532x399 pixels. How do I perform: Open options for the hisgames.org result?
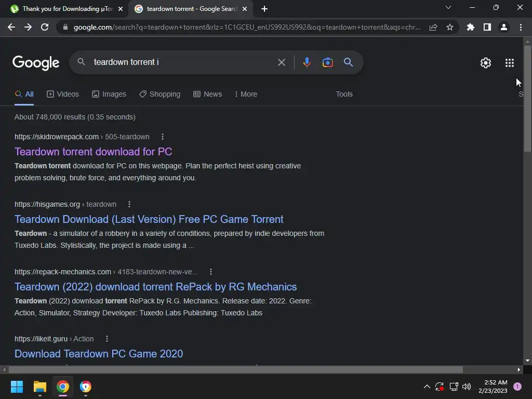129,204
